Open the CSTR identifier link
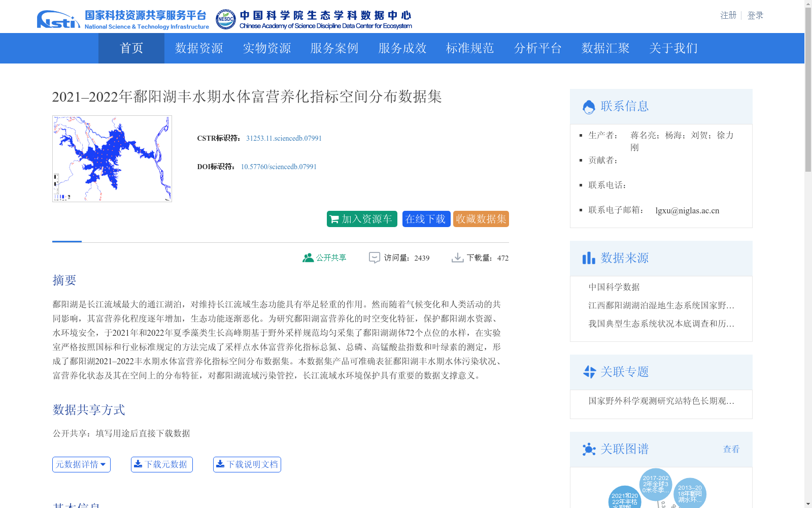 284,138
